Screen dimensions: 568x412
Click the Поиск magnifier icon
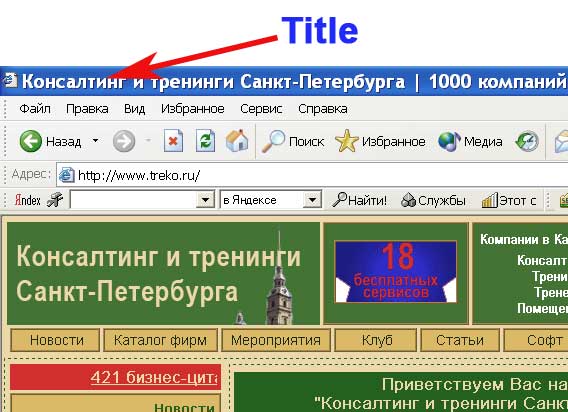(x=273, y=141)
